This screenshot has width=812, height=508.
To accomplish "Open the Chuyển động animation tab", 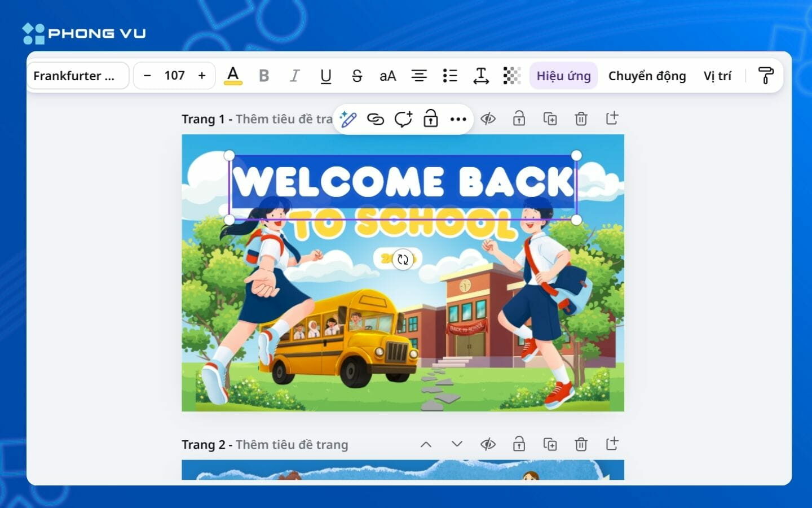I will [x=647, y=76].
